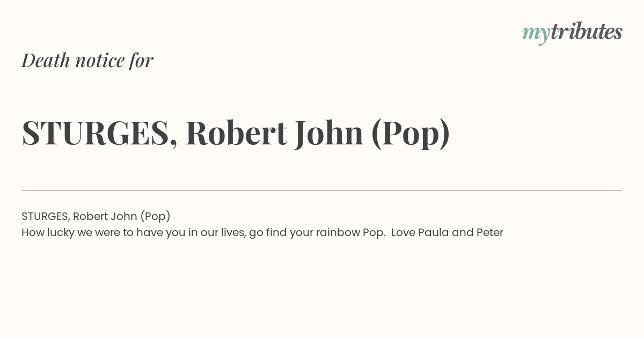Click the mytributes logo

tap(572, 33)
